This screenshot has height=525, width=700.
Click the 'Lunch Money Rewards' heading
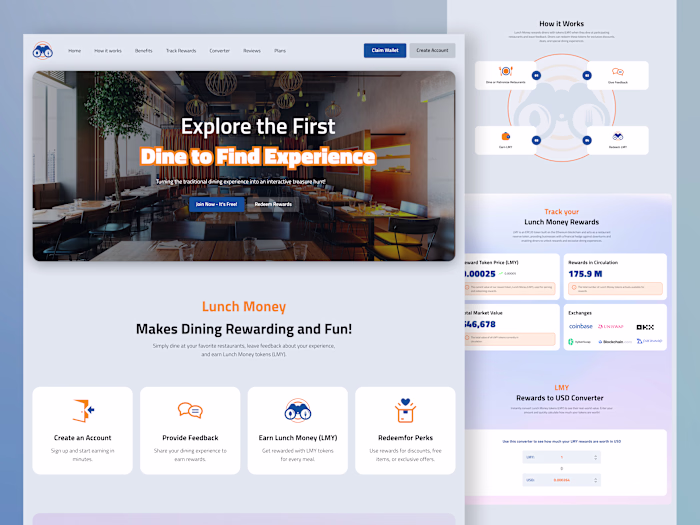pos(561,222)
